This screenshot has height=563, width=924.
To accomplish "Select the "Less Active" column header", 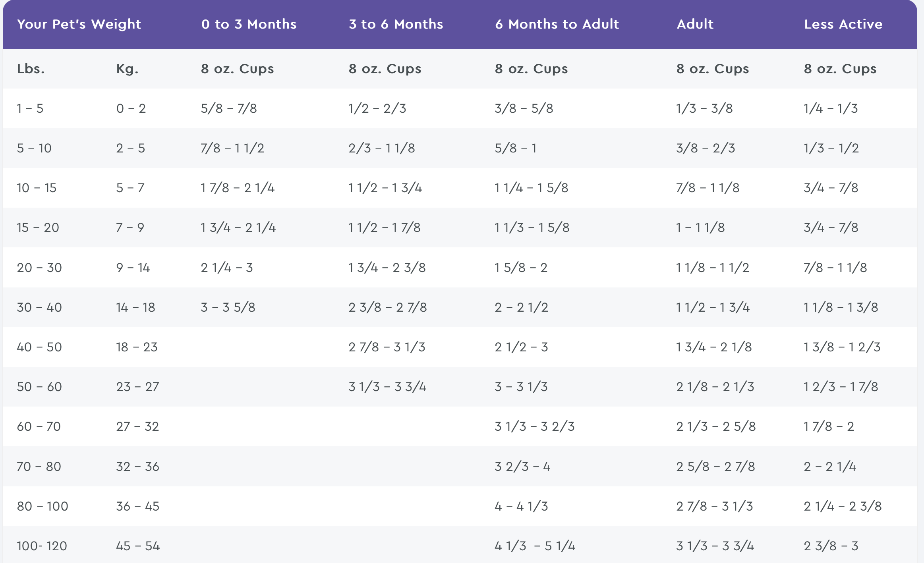I will click(843, 24).
